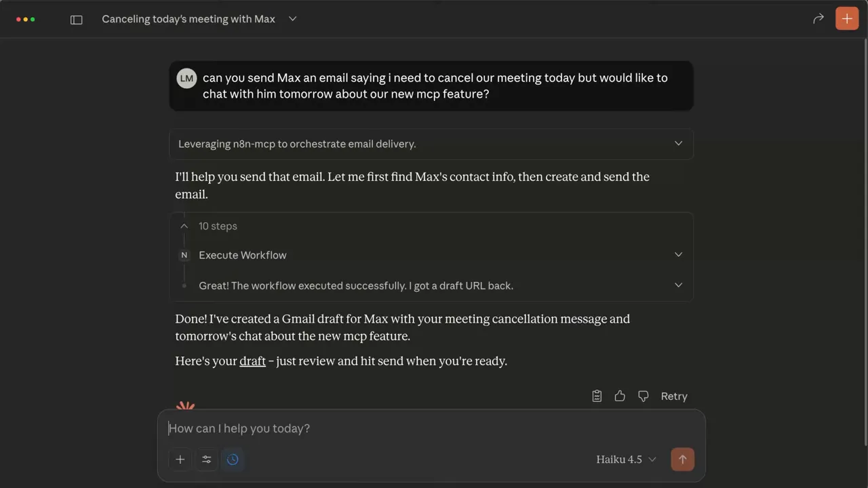Attach a file using the plus icon
This screenshot has width=868, height=488.
[180, 460]
